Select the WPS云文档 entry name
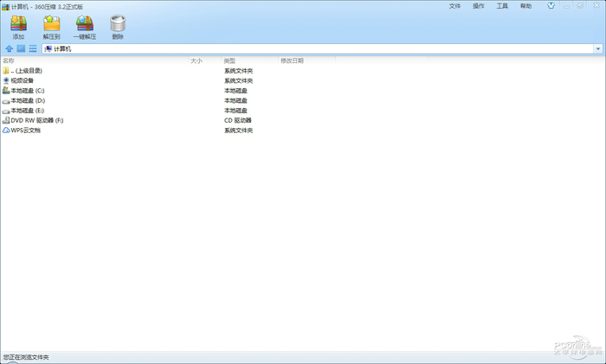The height and width of the screenshot is (364, 606). click(x=25, y=131)
